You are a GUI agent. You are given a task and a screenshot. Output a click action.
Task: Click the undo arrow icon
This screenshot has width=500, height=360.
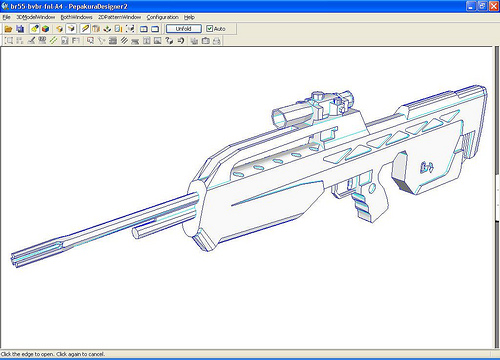pos(181,41)
